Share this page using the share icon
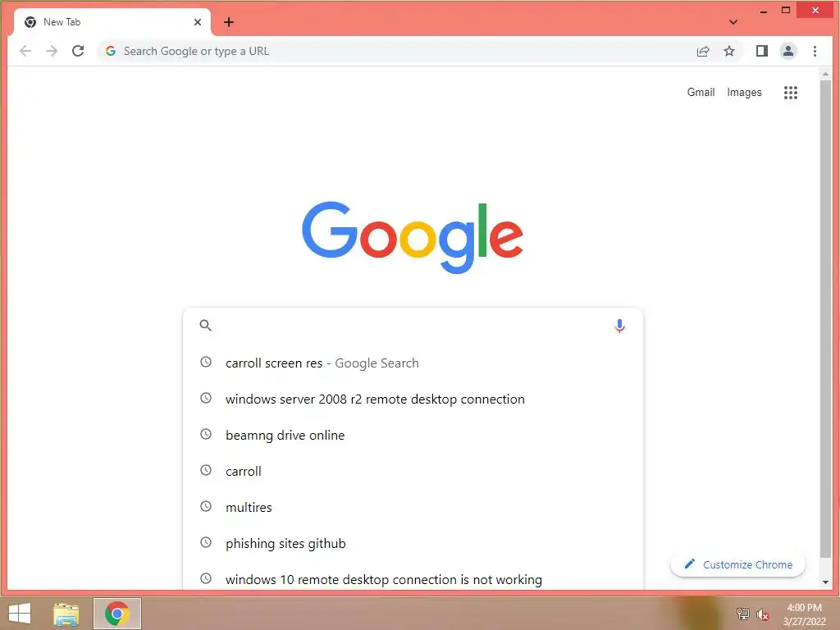The width and height of the screenshot is (840, 630). tap(703, 51)
